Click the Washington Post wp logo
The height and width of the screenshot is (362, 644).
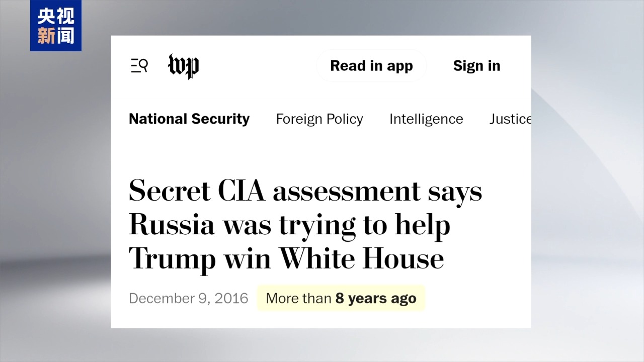[183, 66]
